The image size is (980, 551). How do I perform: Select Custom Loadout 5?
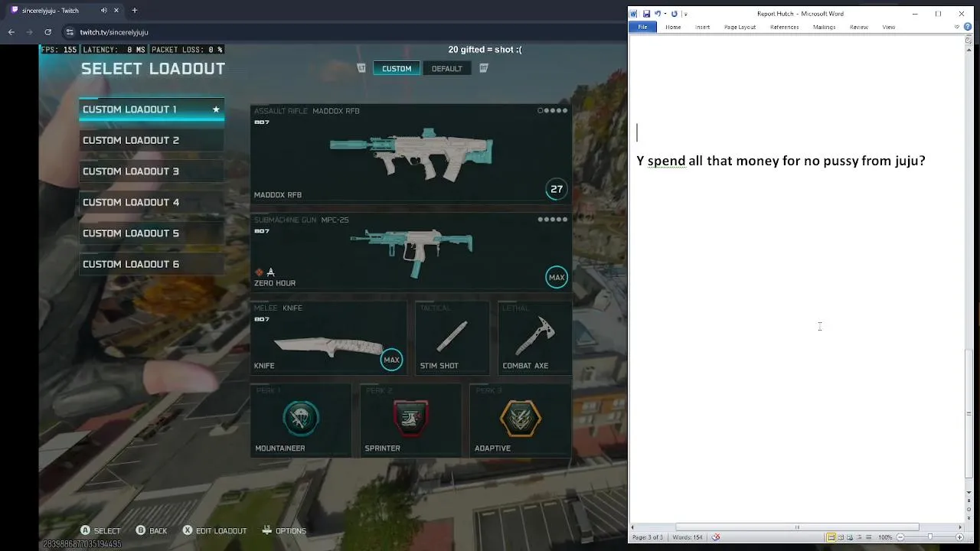pyautogui.click(x=152, y=233)
